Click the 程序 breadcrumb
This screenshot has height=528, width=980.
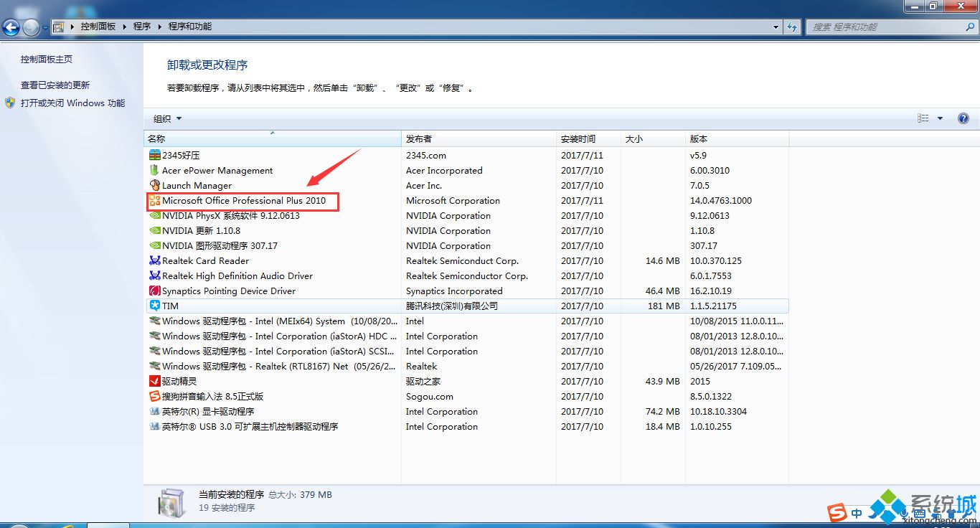click(142, 27)
